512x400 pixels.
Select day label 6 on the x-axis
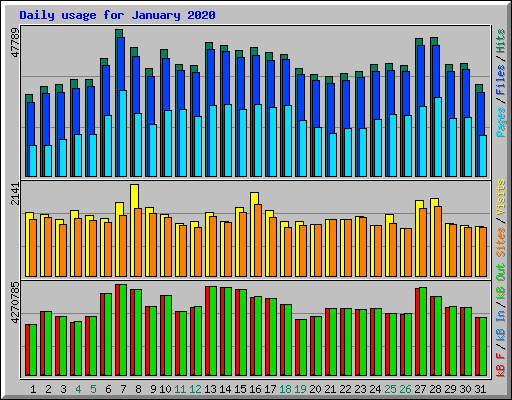pyautogui.click(x=108, y=389)
